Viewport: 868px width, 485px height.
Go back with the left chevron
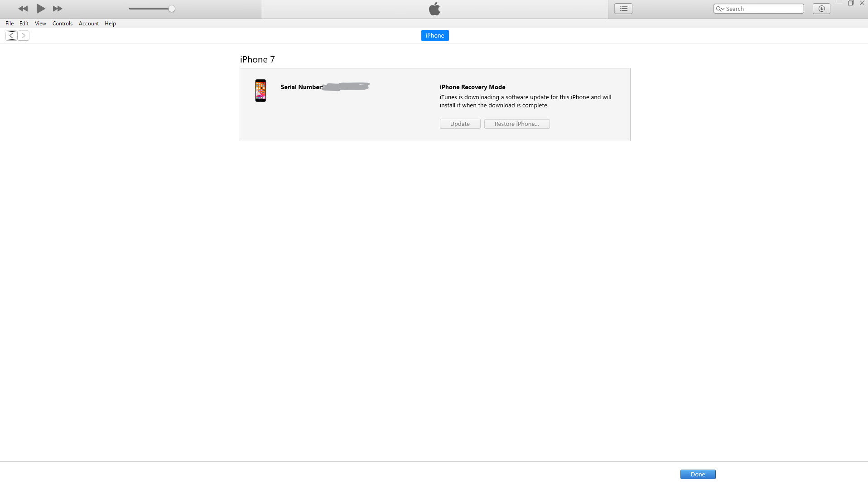point(11,36)
